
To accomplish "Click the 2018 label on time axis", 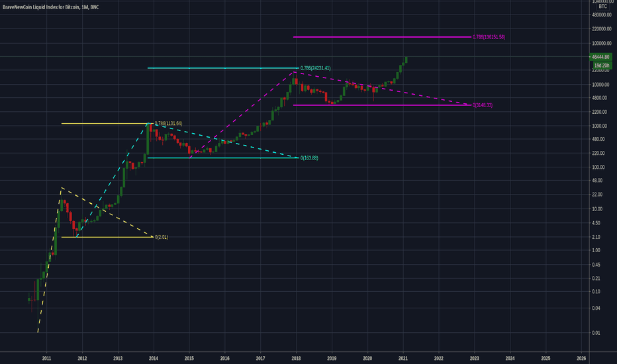I will 297,358.
